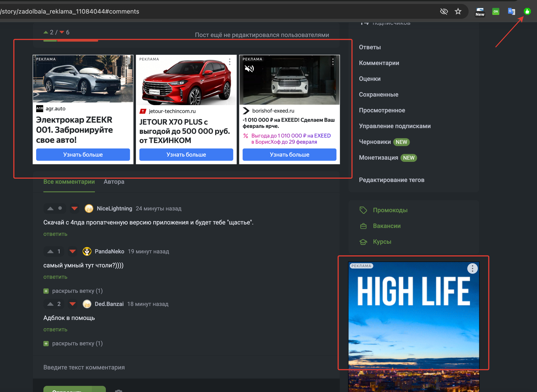This screenshot has height=392, width=537.
Task: Open Сохраненные in profile menu
Action: click(378, 95)
